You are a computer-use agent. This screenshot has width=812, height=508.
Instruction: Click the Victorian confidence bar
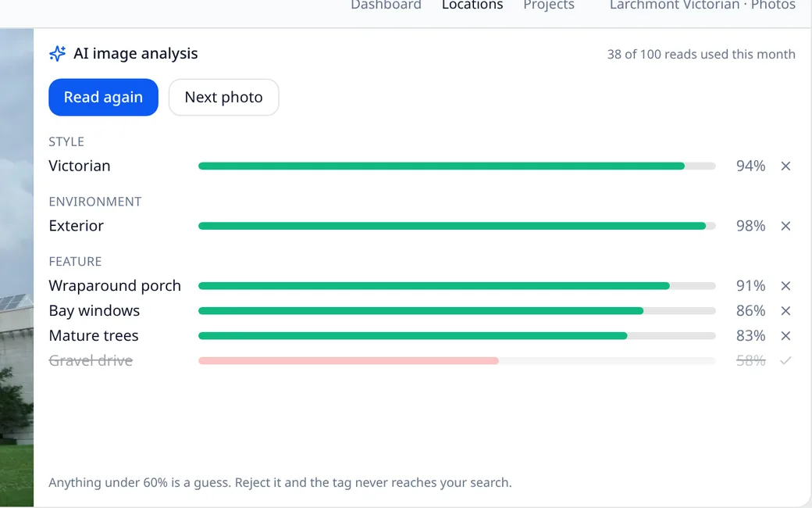pyautogui.click(x=457, y=166)
